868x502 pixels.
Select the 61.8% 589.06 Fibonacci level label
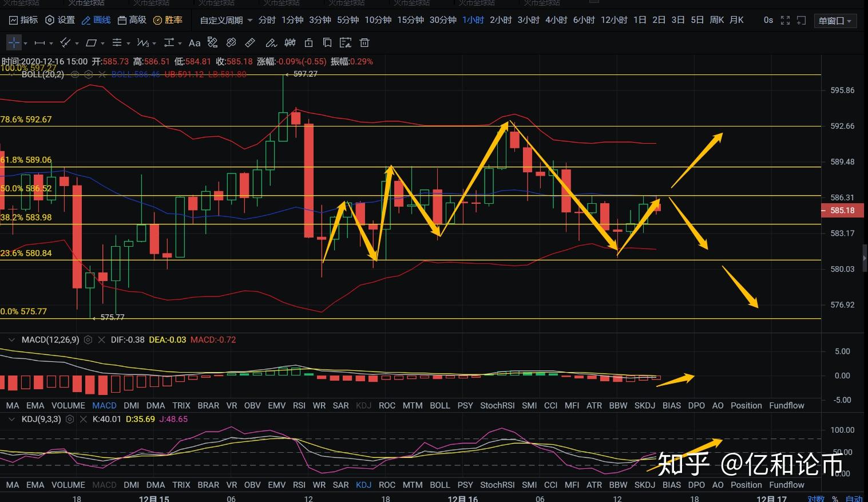coord(26,160)
